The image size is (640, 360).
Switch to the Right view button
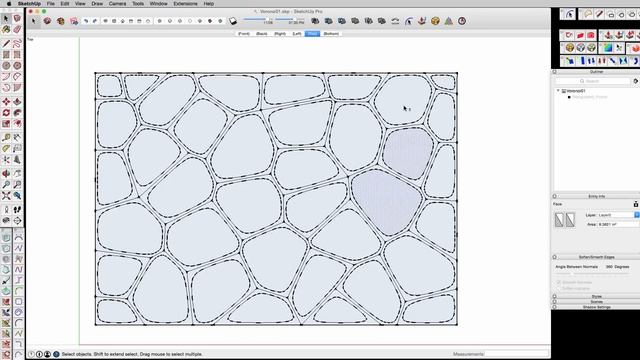280,34
